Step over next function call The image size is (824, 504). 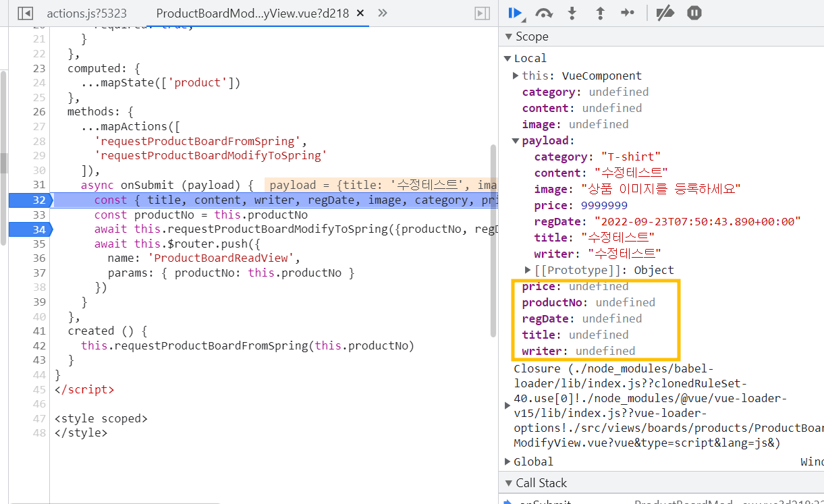pyautogui.click(x=544, y=13)
